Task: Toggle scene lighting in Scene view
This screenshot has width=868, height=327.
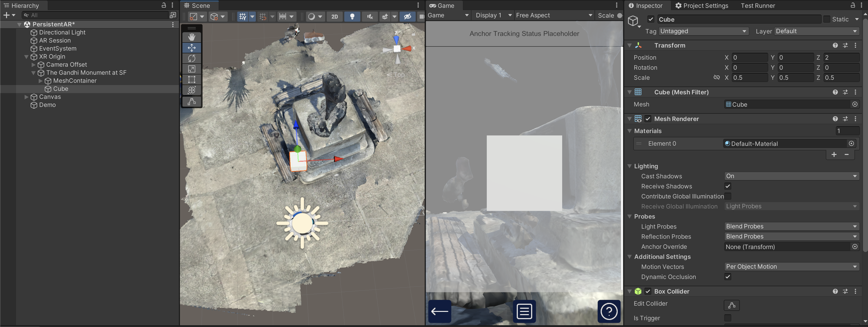Action: pos(353,16)
